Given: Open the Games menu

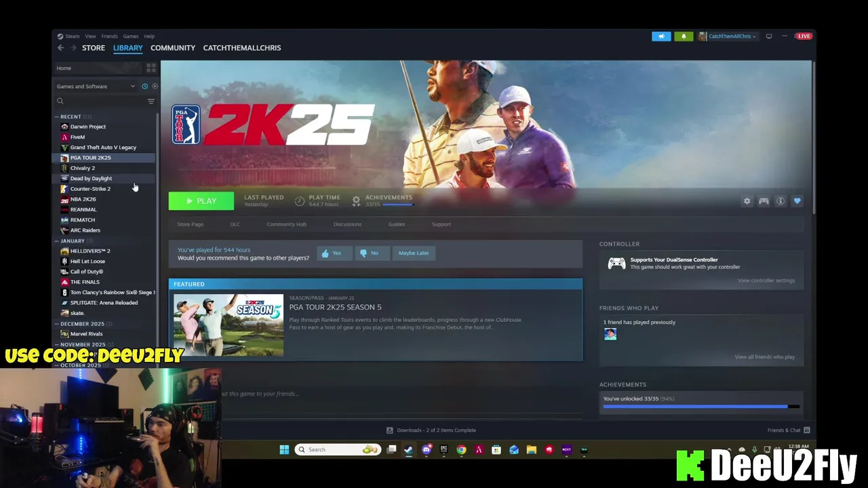Looking at the screenshot, I should pos(131,36).
